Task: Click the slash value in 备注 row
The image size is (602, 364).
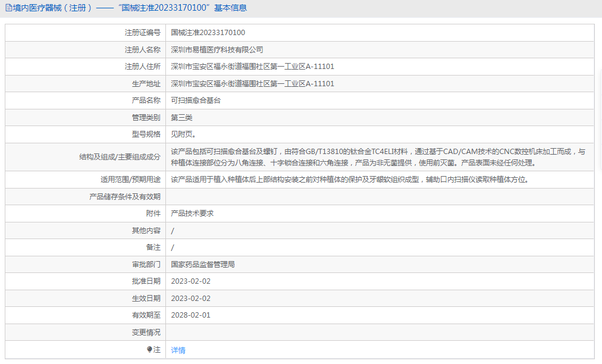Action: point(173,247)
